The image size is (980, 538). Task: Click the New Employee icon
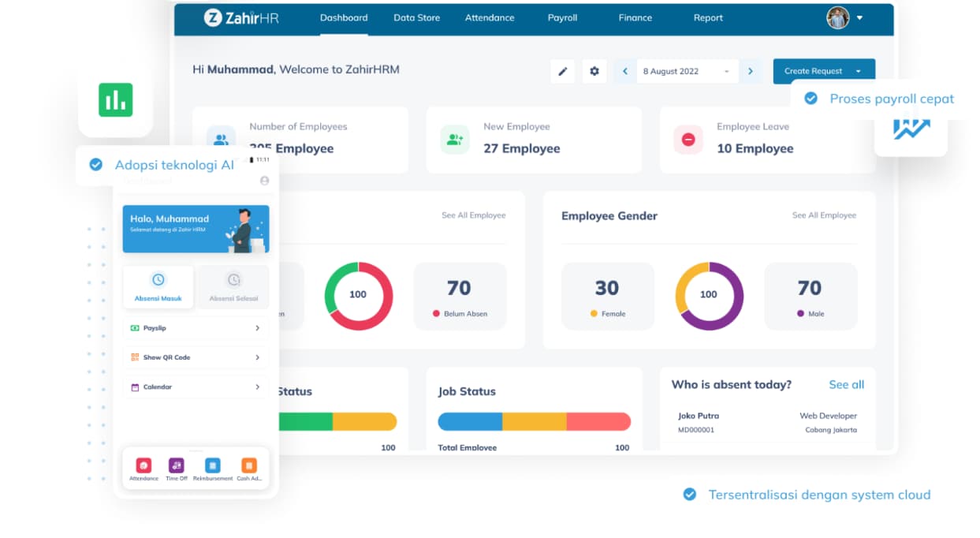click(x=455, y=140)
